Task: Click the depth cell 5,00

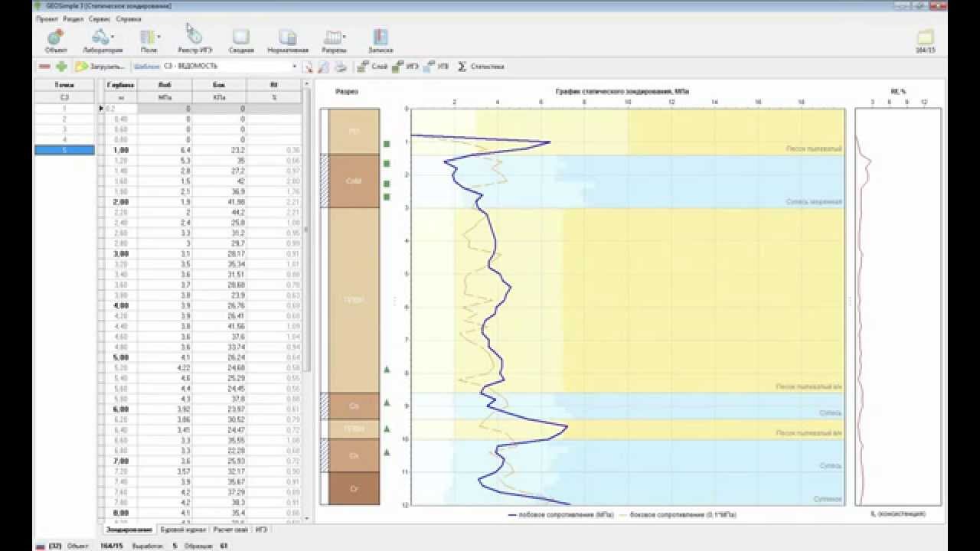Action: tap(120, 357)
